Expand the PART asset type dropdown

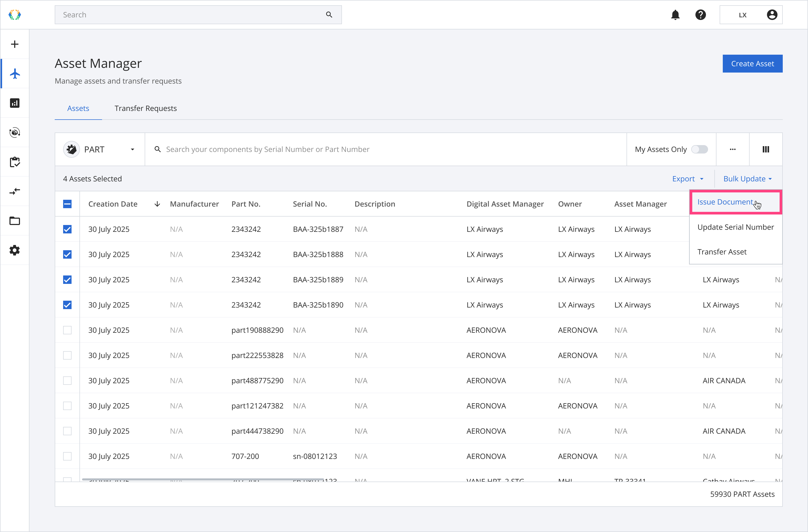coord(99,149)
